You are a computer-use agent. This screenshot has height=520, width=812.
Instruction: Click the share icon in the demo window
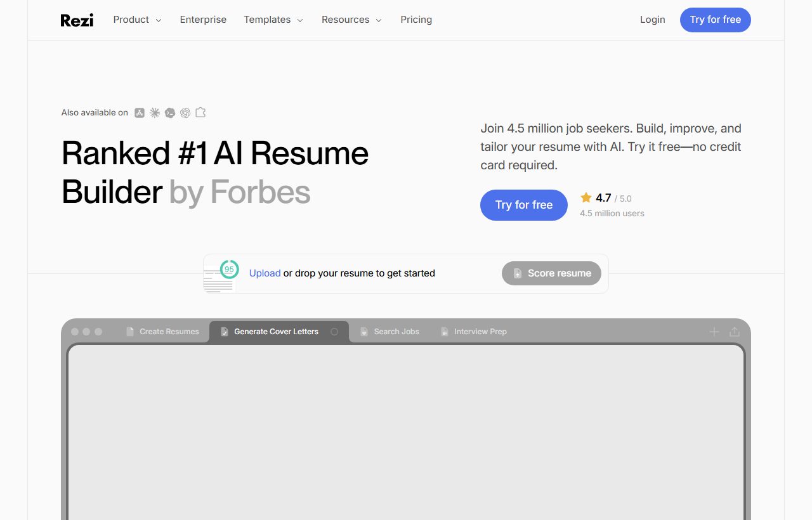tap(735, 332)
